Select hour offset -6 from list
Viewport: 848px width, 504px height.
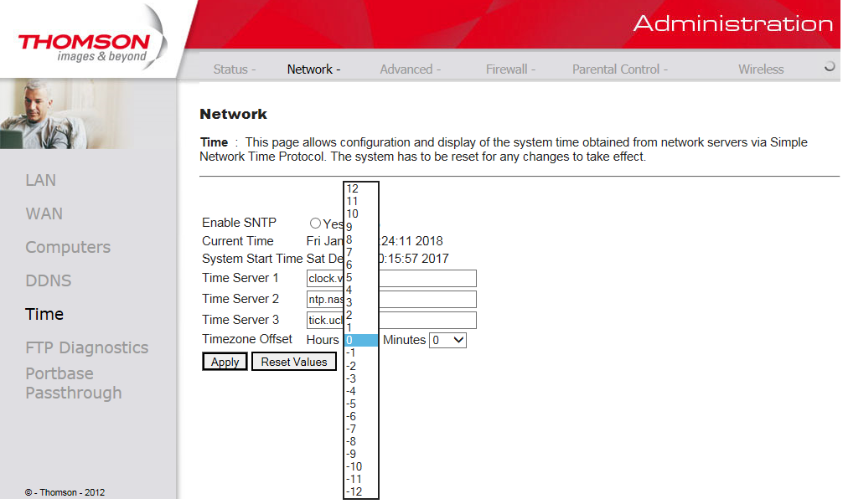tap(353, 416)
